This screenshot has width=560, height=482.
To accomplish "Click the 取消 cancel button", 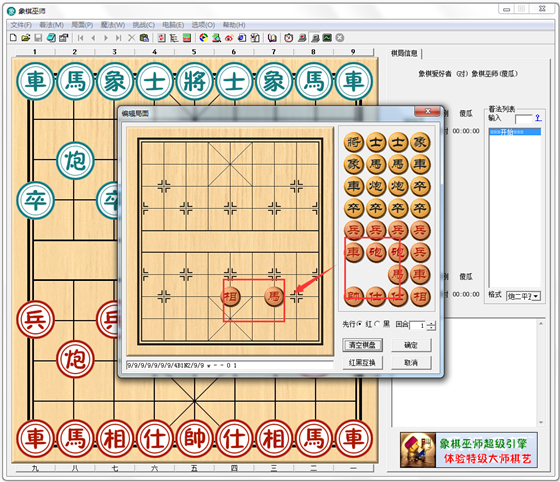I will pos(411,363).
